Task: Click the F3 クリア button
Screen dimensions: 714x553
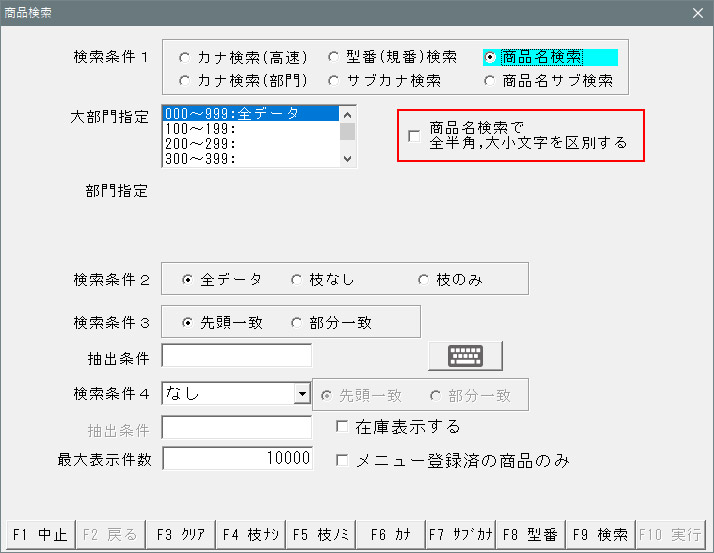Action: pos(181,535)
